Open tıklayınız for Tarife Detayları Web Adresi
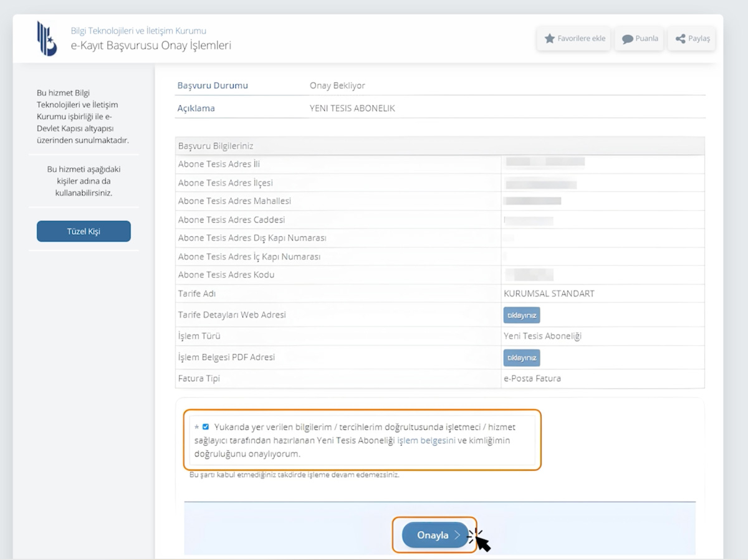 coord(521,315)
